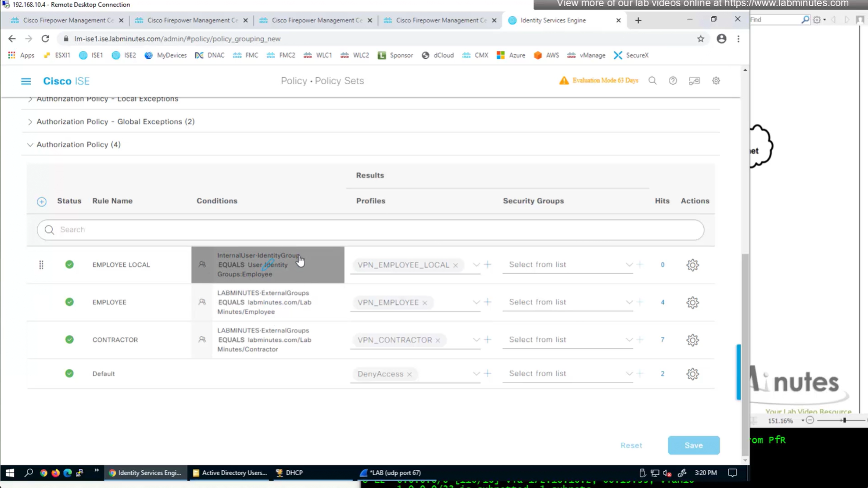Switch to the Identity Services Engine tab

point(553,20)
